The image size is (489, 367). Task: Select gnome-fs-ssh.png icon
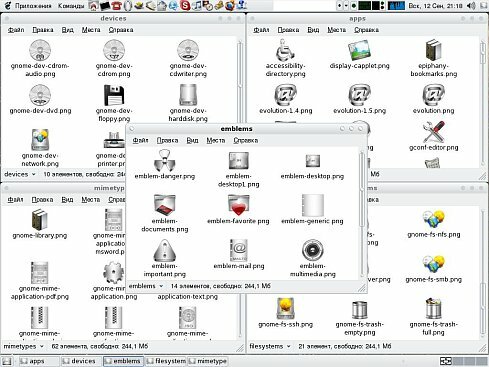(285, 308)
